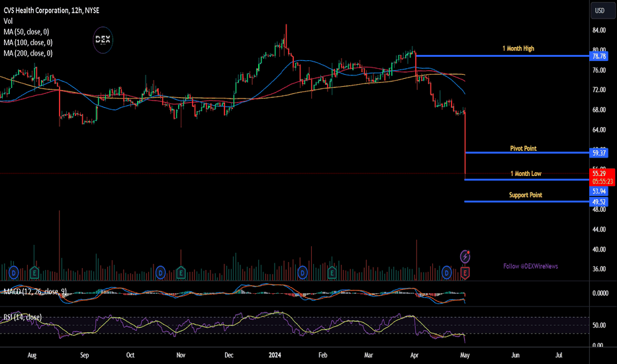Click the 1 Month Low label
This screenshot has height=364, width=617.
pos(526,173)
